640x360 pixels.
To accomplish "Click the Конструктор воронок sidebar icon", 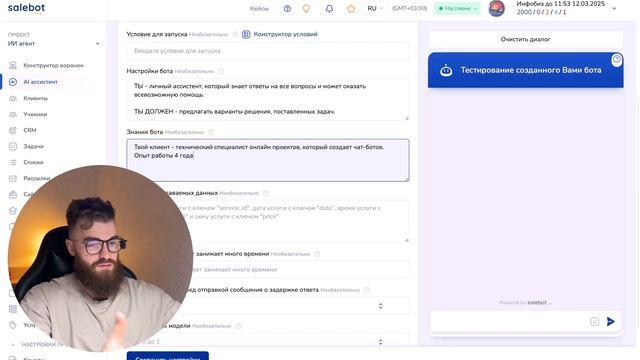I will click(x=13, y=65).
